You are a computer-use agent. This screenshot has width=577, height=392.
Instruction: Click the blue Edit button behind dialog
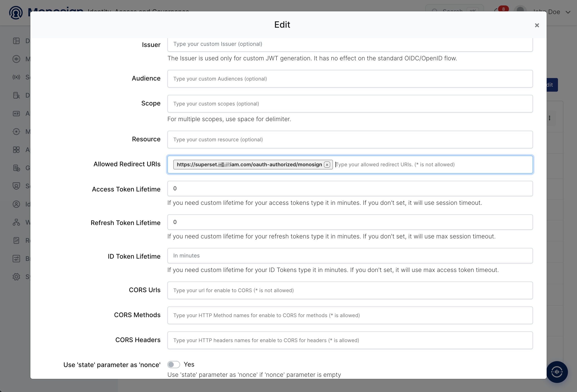point(552,85)
